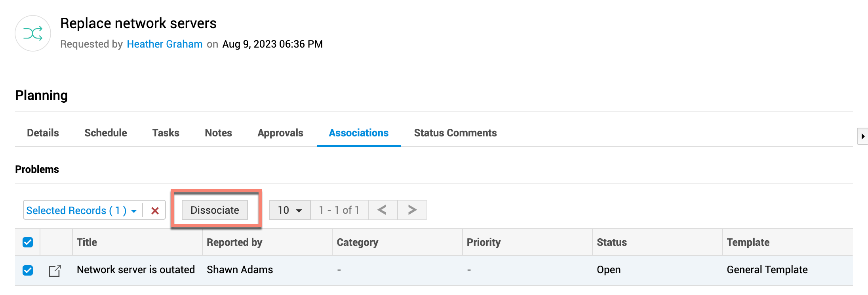Screen dimensions: 868x295
Task: Open the Tasks tab
Action: pos(166,133)
